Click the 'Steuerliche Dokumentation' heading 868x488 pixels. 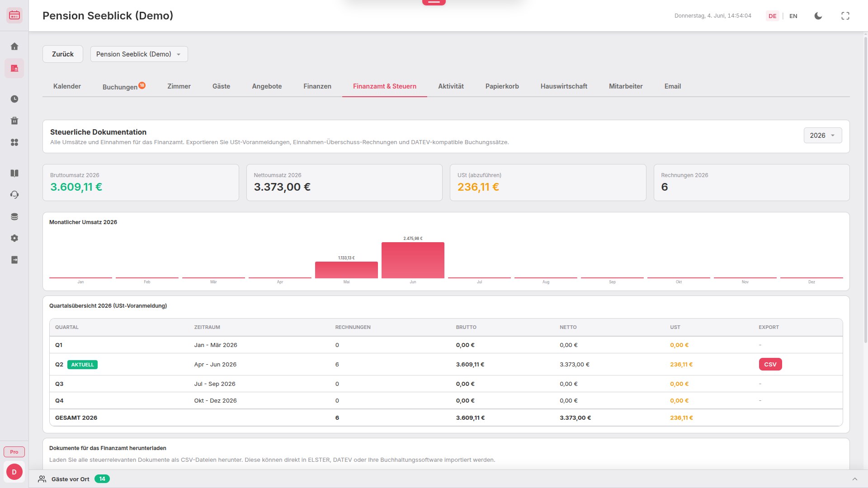pos(98,132)
